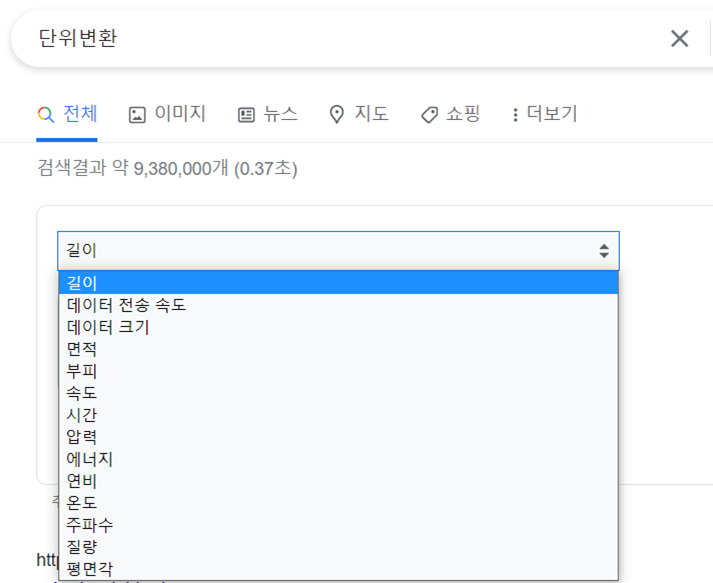This screenshot has height=583, width=713.
Task: Click the three-dot icon beside 더보기
Action: point(515,115)
